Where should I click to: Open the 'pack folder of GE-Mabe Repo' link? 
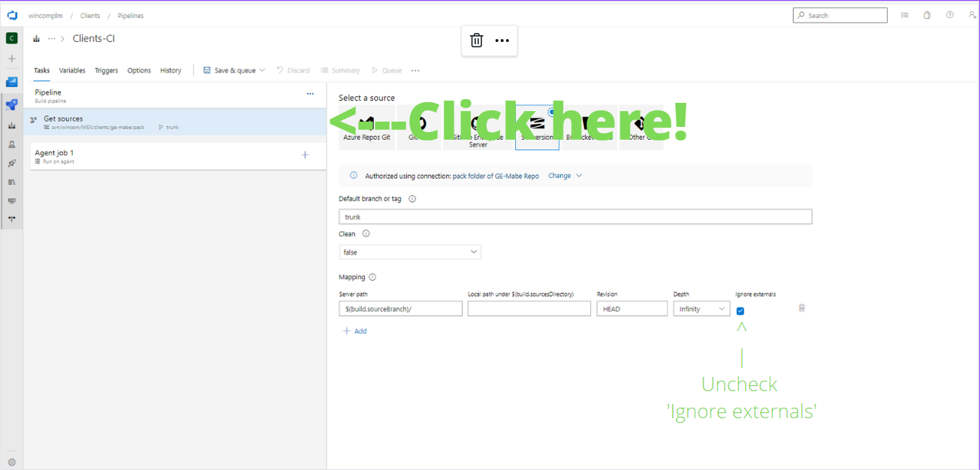496,176
